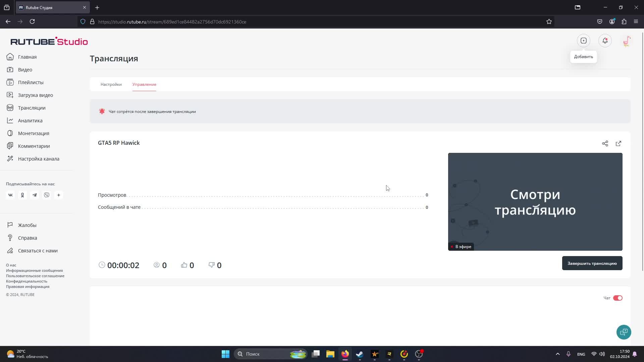The width and height of the screenshot is (644, 362).
Task: Open the Firefox extensions puzzle icon
Action: tap(624, 22)
